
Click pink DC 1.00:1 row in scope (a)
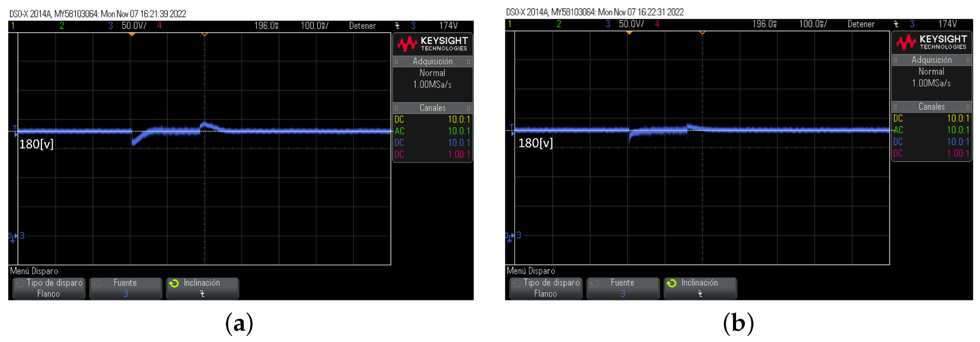click(x=433, y=154)
